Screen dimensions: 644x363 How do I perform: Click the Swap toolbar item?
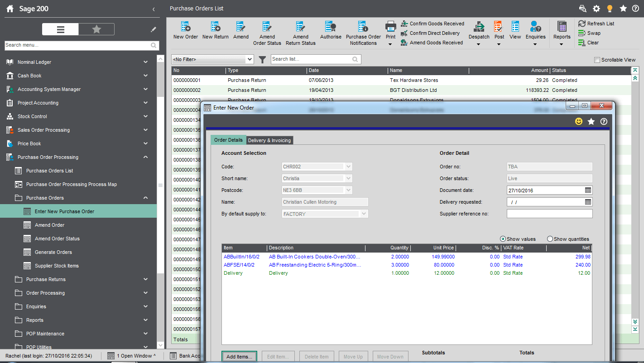(589, 33)
